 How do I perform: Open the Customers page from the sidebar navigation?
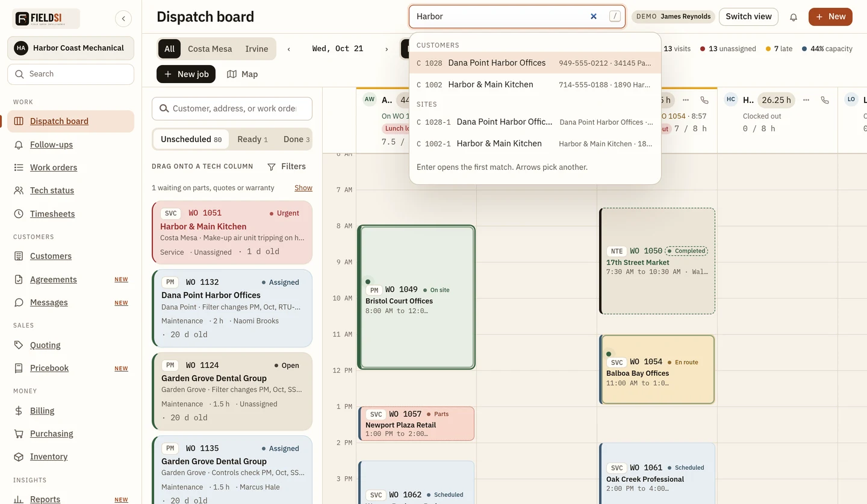(x=51, y=256)
